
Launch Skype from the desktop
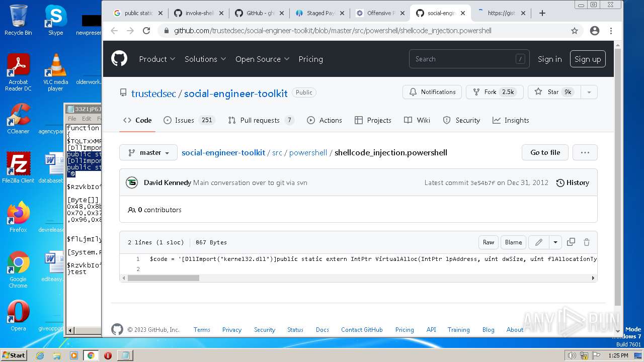[x=55, y=20]
